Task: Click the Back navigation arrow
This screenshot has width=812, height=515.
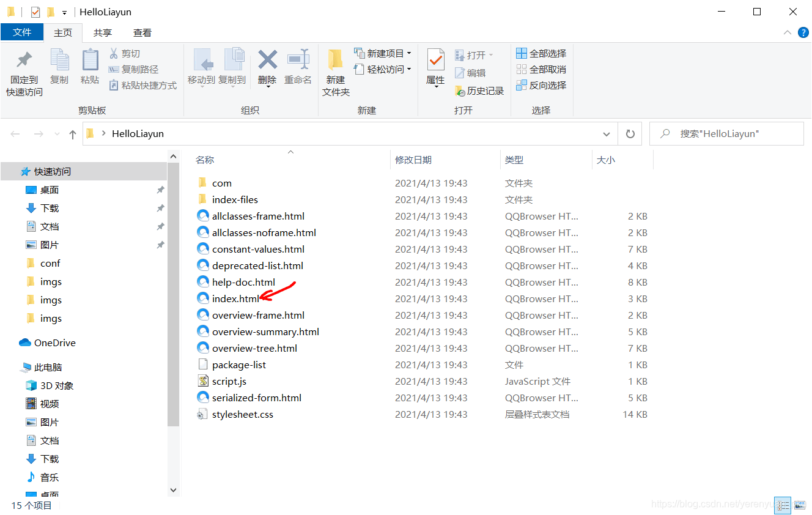Action: pos(15,133)
